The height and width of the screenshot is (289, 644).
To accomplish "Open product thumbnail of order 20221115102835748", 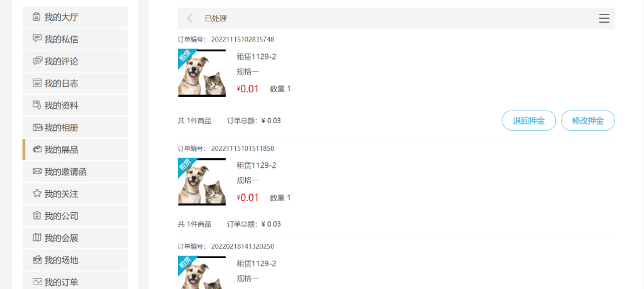I will pos(202,73).
